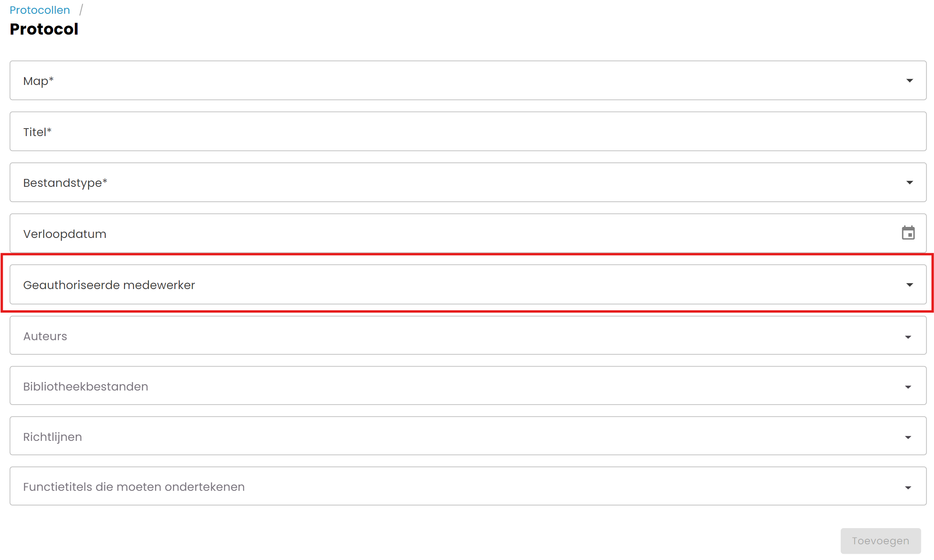
Task: Focus the Titel input field
Action: tap(468, 131)
